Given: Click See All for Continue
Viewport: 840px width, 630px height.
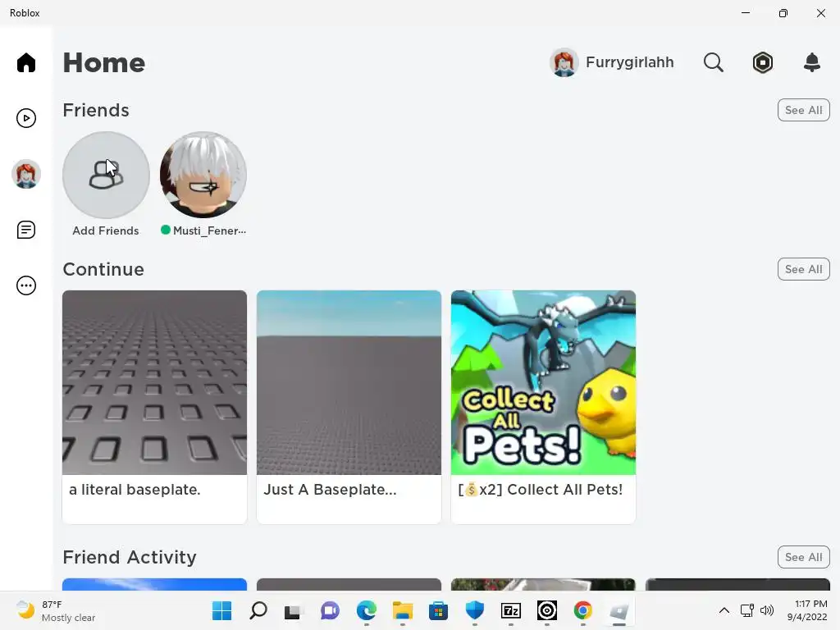Looking at the screenshot, I should point(803,269).
